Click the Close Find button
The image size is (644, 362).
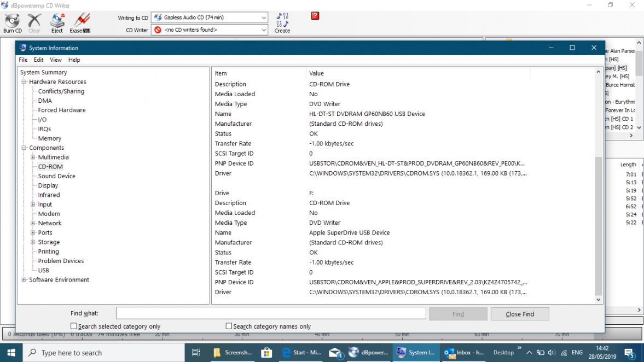pyautogui.click(x=519, y=314)
